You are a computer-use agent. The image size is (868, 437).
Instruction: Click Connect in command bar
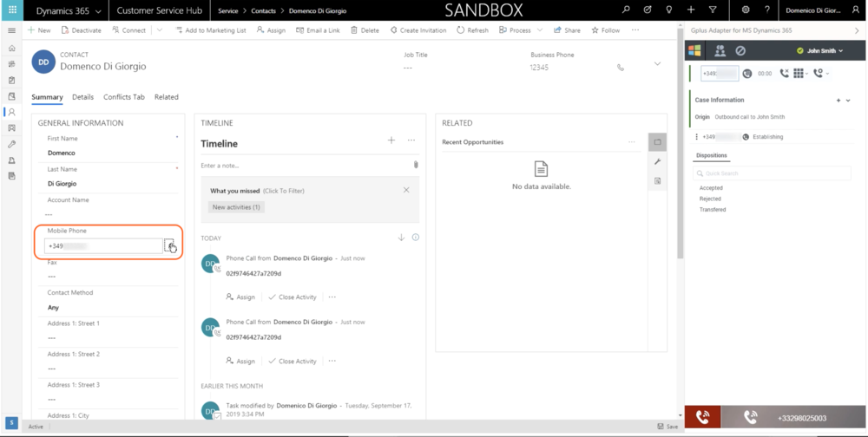point(128,30)
